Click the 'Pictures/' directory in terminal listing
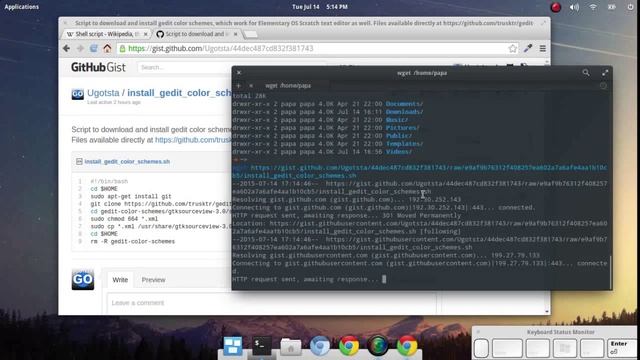640x360 pixels. (402, 128)
